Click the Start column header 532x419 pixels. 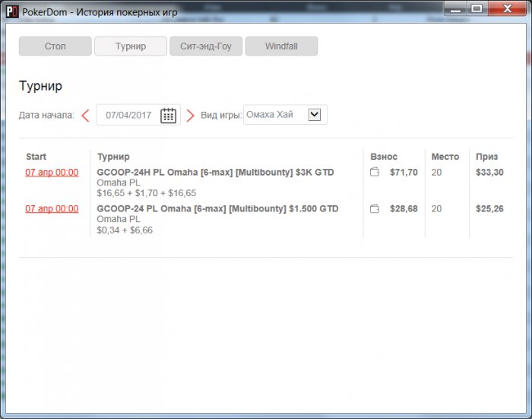click(36, 157)
